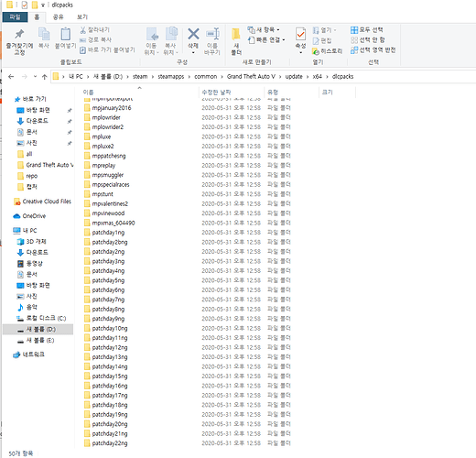
Task: Click Select all in ribbon
Action: [366, 30]
